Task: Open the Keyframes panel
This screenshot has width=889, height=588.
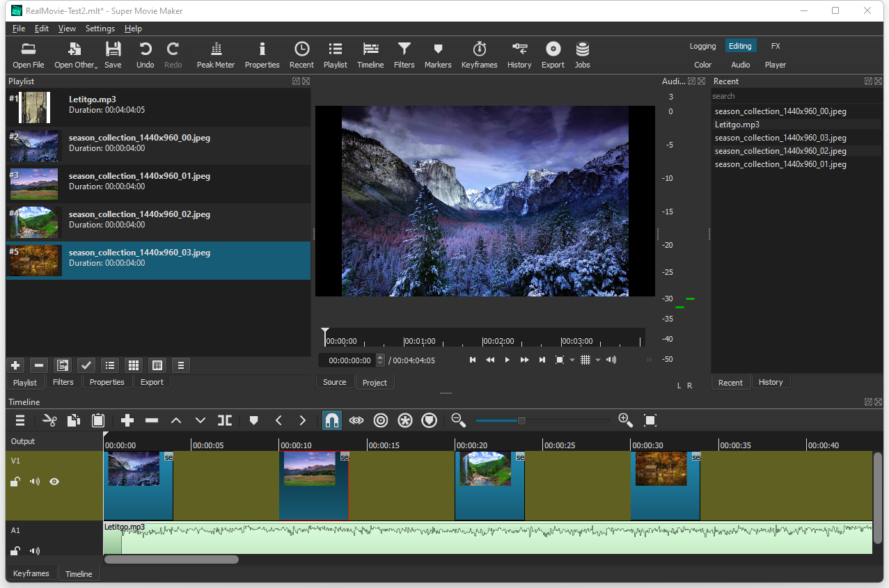Action: tap(479, 55)
